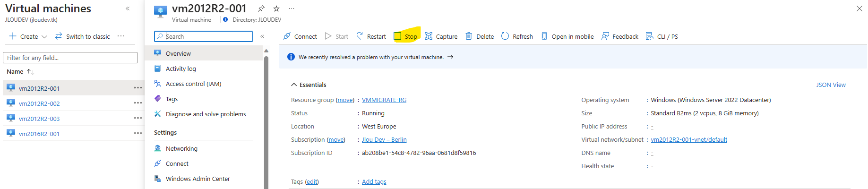Click the Subscription ID value
This screenshot has height=189, width=868.
(419, 153)
